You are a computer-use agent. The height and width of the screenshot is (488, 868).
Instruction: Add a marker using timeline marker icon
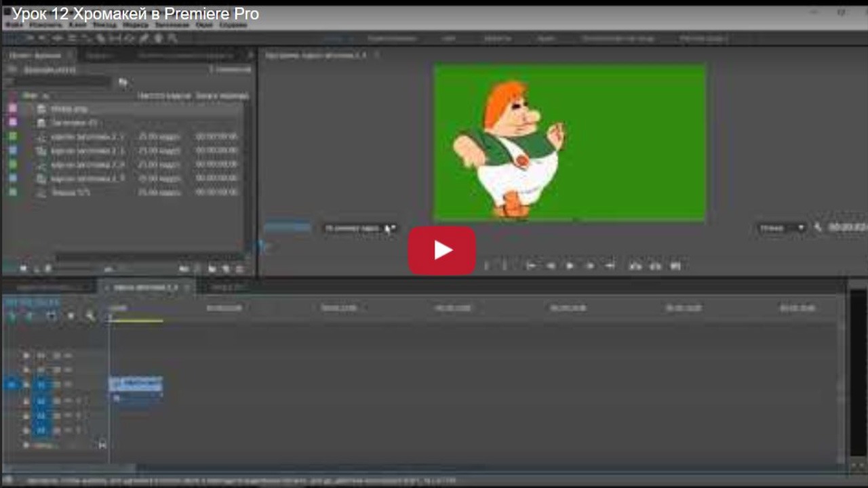[71, 316]
